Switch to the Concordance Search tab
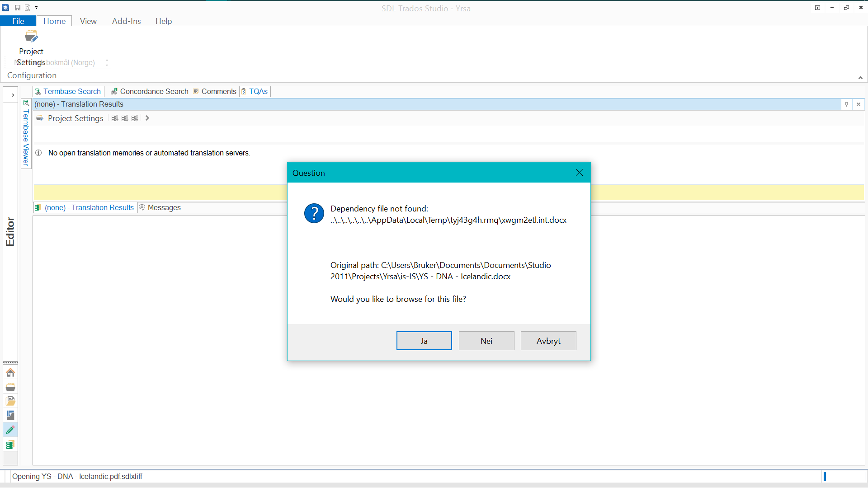Image resolution: width=868 pixels, height=488 pixels. point(150,91)
